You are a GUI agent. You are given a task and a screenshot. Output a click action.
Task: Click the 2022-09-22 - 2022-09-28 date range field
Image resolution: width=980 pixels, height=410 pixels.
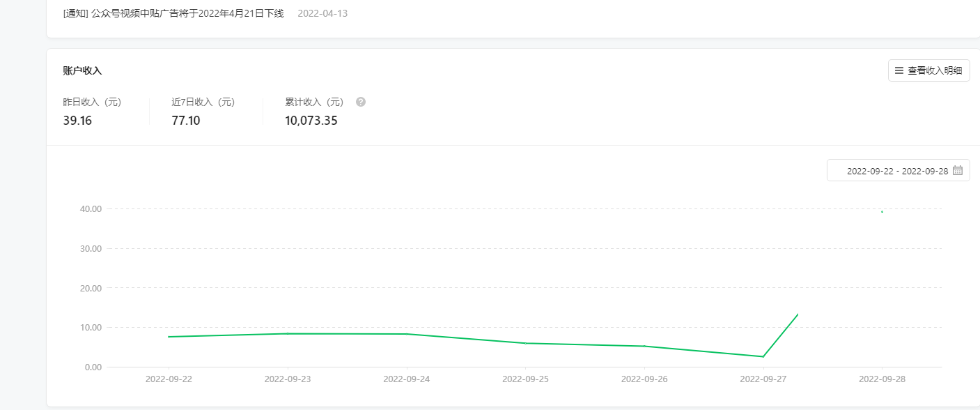pos(899,170)
